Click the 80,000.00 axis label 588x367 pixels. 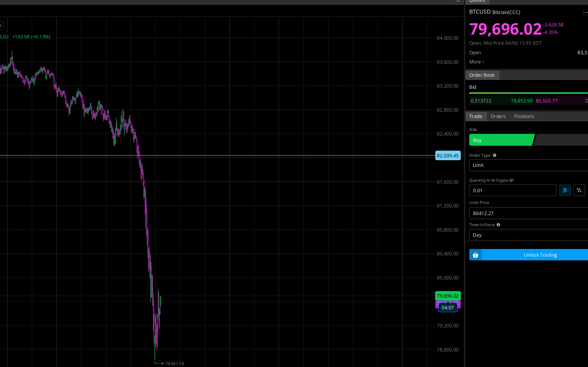448,278
